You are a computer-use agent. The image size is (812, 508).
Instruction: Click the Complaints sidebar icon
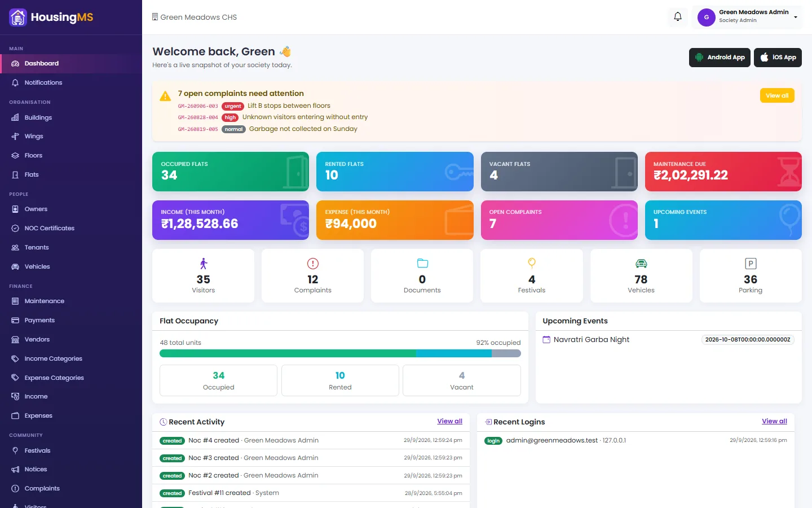[15, 489]
